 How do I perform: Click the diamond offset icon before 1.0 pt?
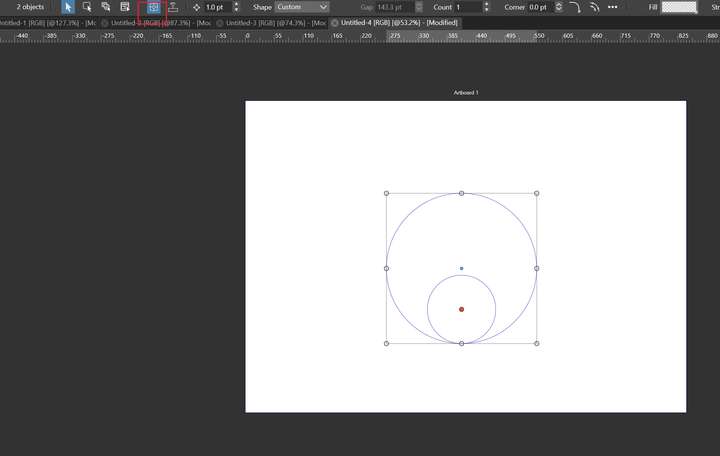(197, 7)
